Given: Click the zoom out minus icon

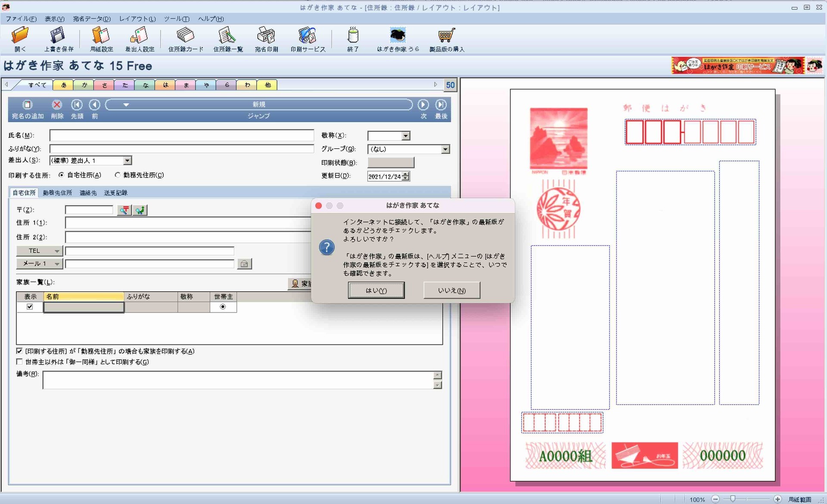Looking at the screenshot, I should pyautogui.click(x=715, y=499).
